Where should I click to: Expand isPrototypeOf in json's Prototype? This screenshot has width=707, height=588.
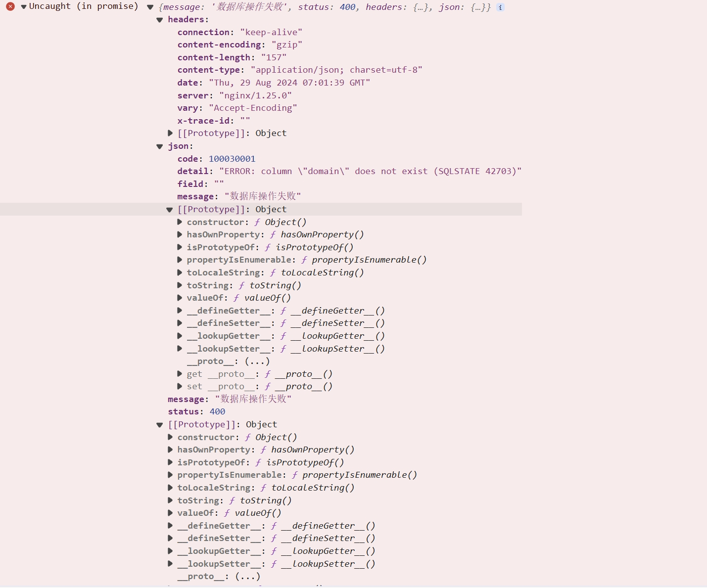point(180,247)
